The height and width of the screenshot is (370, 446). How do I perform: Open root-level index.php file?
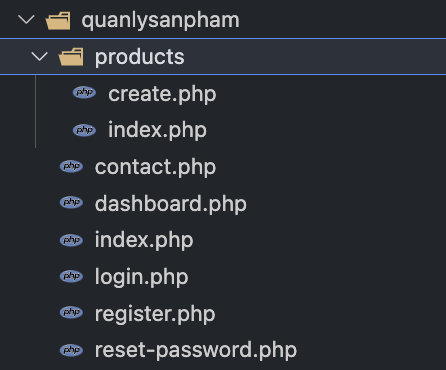pyautogui.click(x=144, y=240)
